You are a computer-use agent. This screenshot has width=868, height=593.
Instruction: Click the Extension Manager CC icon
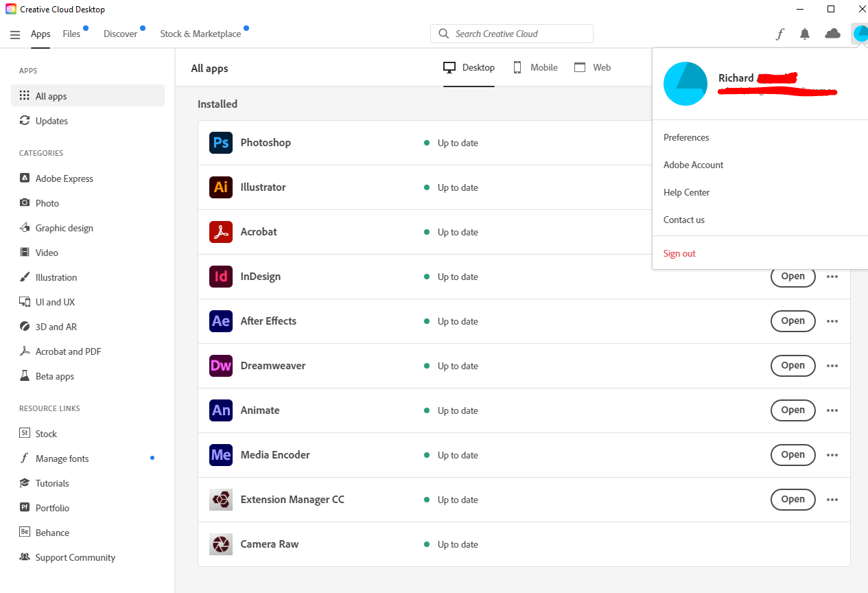tap(221, 500)
